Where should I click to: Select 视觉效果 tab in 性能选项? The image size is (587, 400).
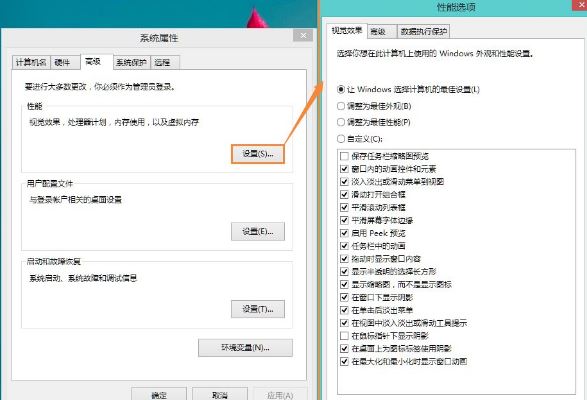347,31
